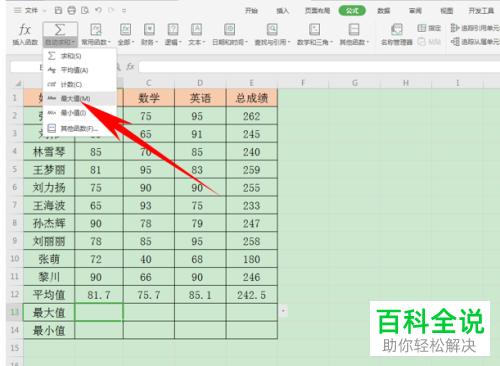Click Trace Precedents (追踪引用单元格)

(x=475, y=28)
